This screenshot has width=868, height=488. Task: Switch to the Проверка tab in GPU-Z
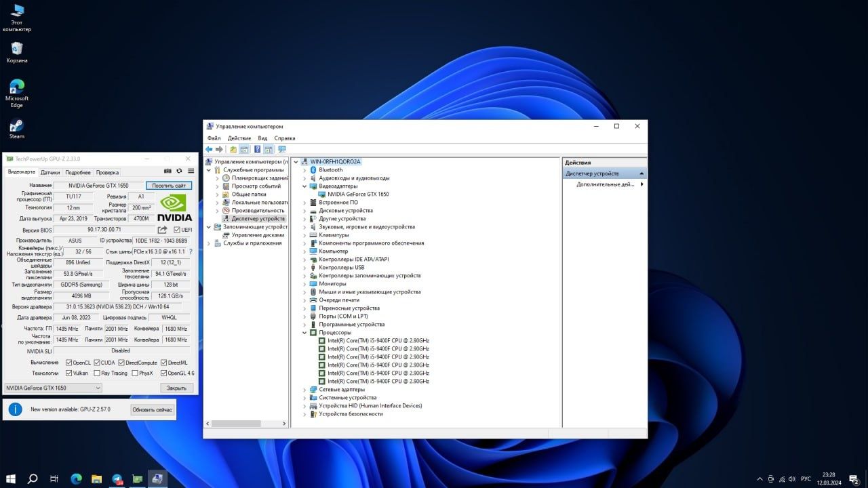tap(107, 172)
